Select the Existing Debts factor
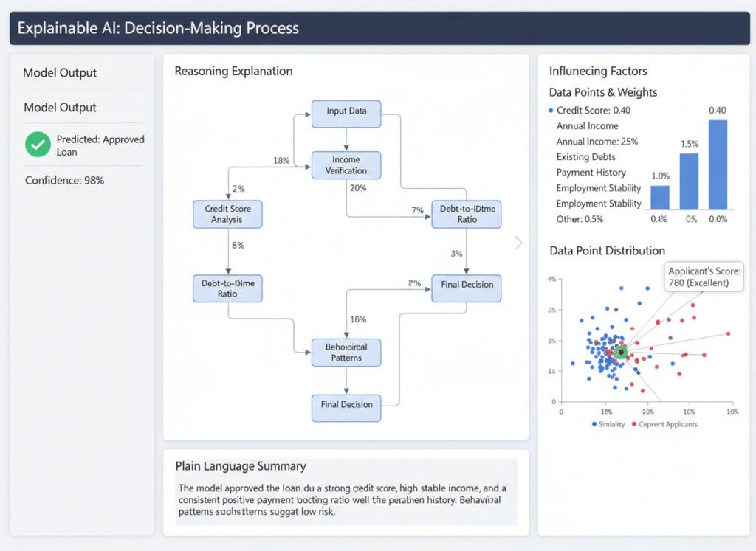This screenshot has height=551, width=756. pos(585,157)
